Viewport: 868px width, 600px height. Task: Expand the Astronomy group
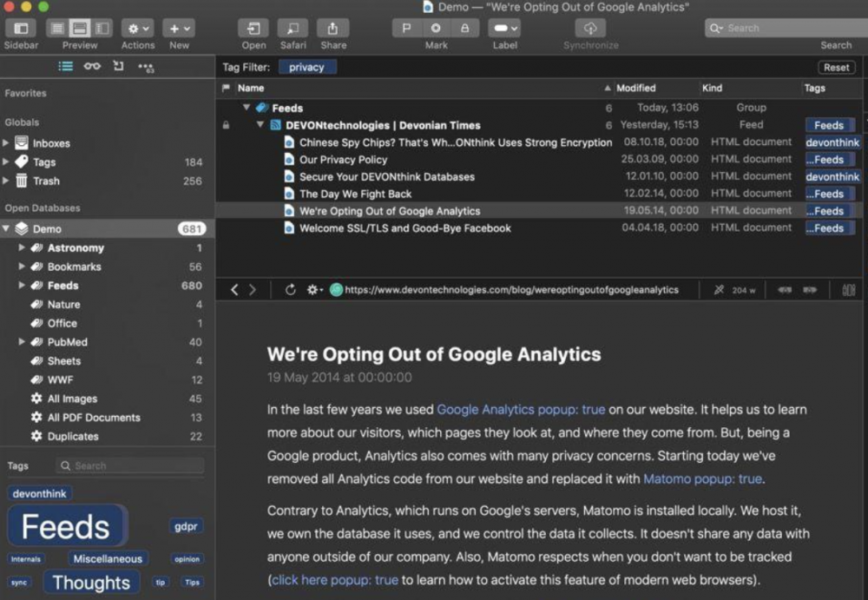click(22, 247)
